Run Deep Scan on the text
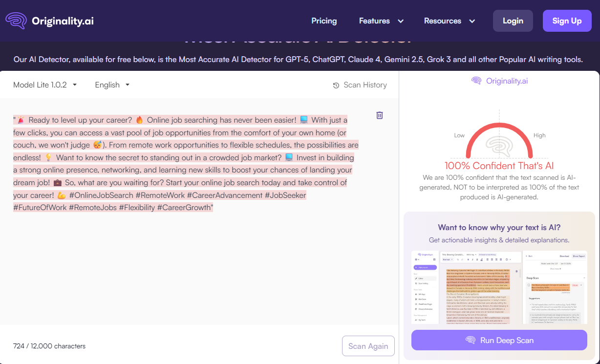This screenshot has width=600, height=364. click(x=499, y=340)
